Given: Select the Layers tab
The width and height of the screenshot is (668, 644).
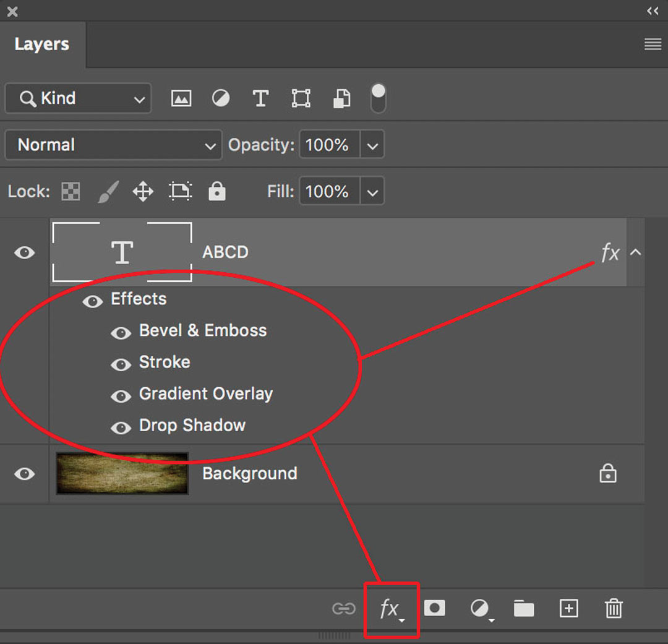Looking at the screenshot, I should click(41, 45).
